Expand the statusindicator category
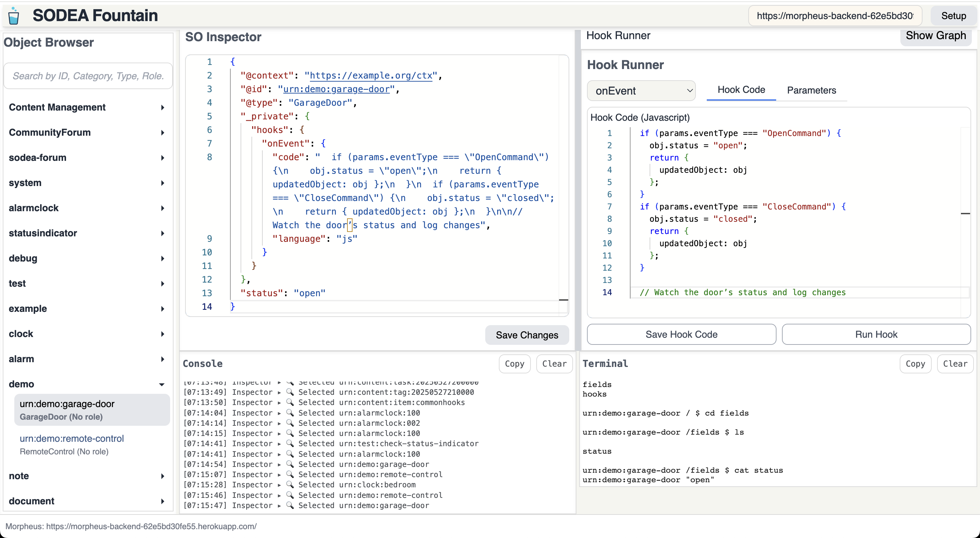The width and height of the screenshot is (980, 538). pyautogui.click(x=87, y=233)
